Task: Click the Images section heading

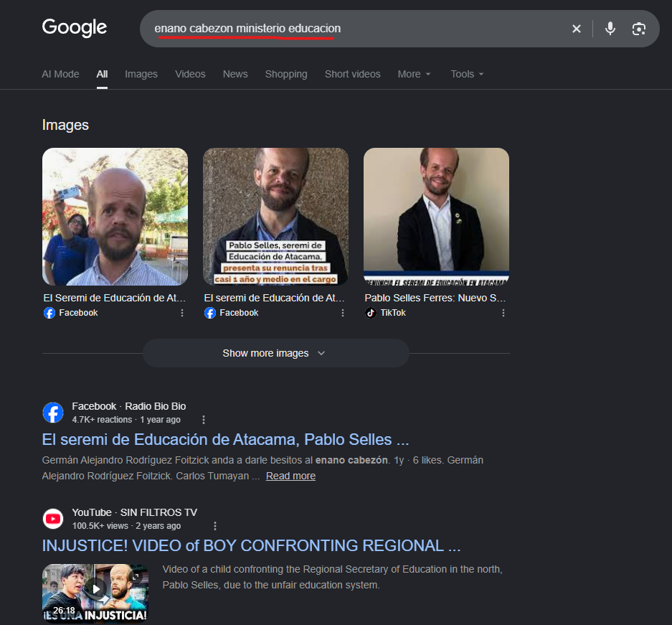Action: pos(65,125)
